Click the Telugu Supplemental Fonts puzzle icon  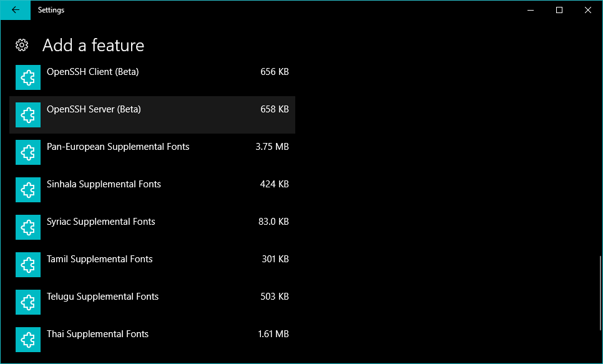click(x=28, y=302)
